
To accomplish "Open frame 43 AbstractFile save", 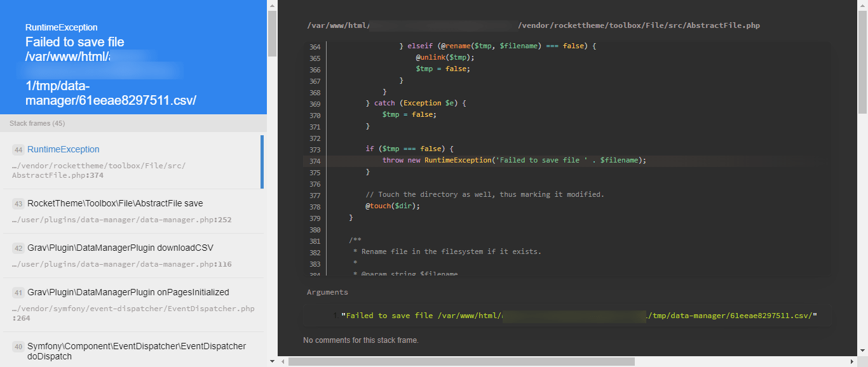I will point(132,211).
